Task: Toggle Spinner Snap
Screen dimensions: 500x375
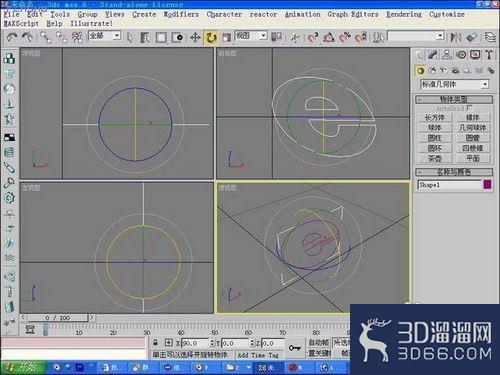Action: tap(361, 37)
